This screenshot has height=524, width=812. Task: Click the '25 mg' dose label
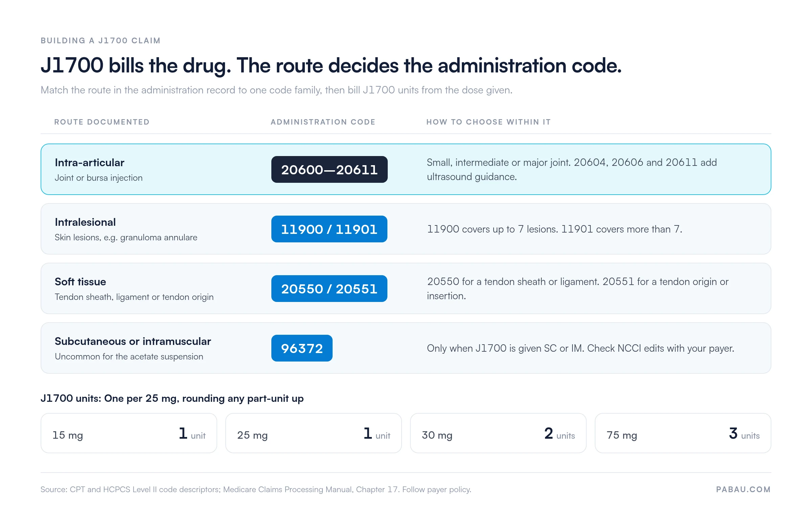point(252,435)
